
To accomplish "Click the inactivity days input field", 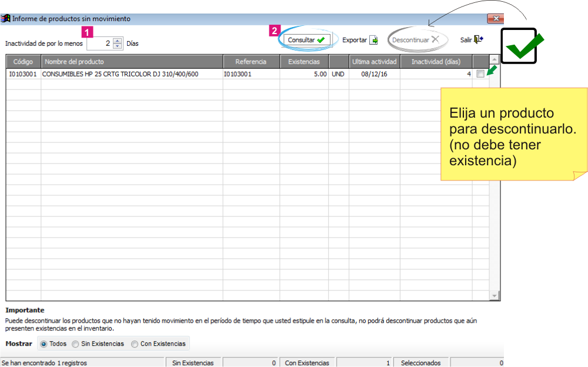I will [100, 44].
